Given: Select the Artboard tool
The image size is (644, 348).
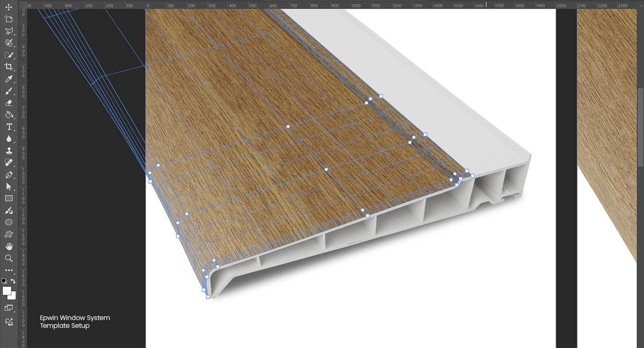Looking at the screenshot, I should pos(9,19).
